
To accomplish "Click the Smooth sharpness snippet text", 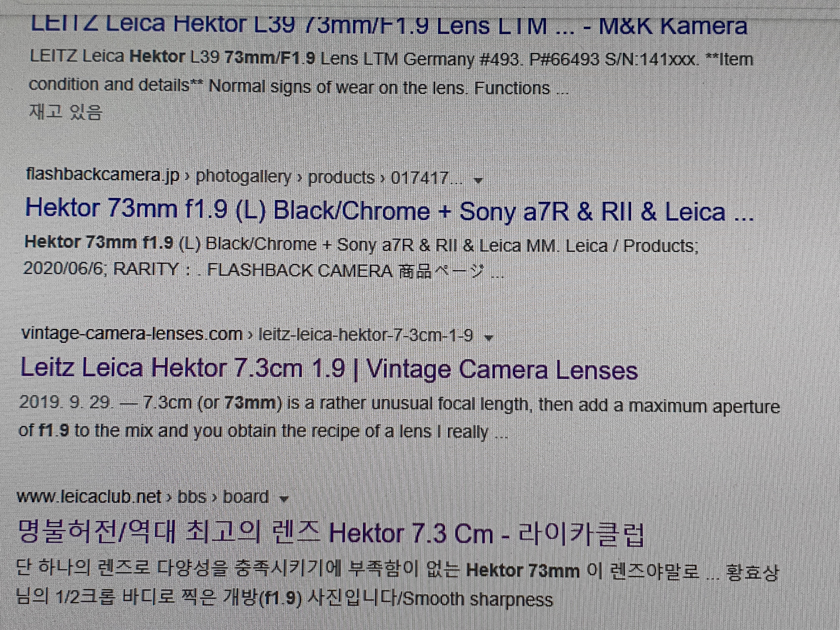I will point(477,599).
